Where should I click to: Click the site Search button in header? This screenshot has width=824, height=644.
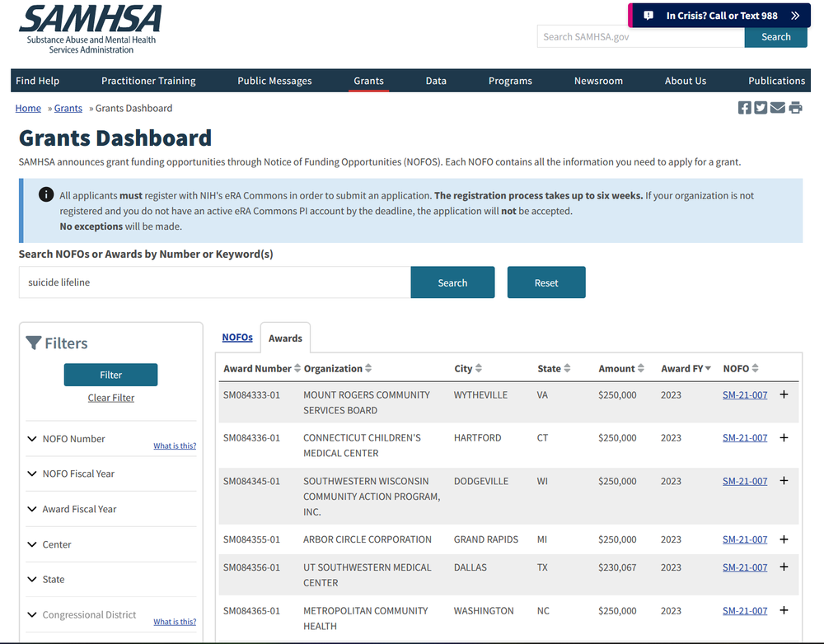[775, 37]
